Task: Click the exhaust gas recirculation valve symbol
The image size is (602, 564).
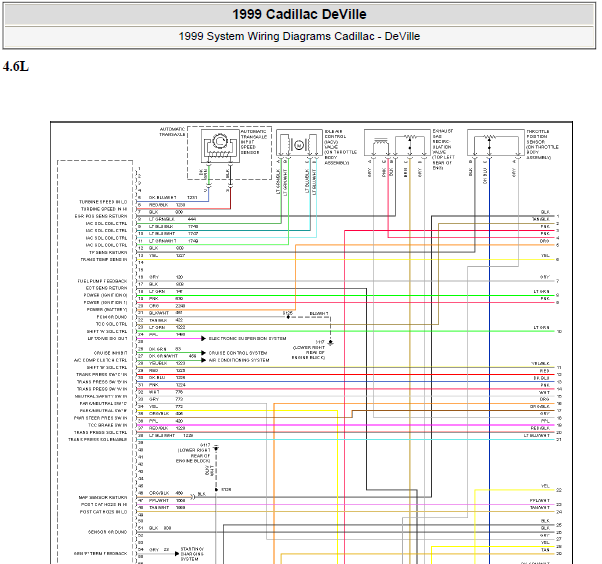Action: [x=397, y=142]
